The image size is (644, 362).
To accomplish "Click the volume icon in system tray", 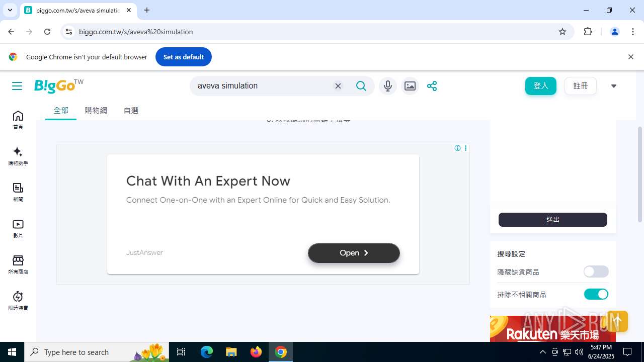I will point(579,352).
